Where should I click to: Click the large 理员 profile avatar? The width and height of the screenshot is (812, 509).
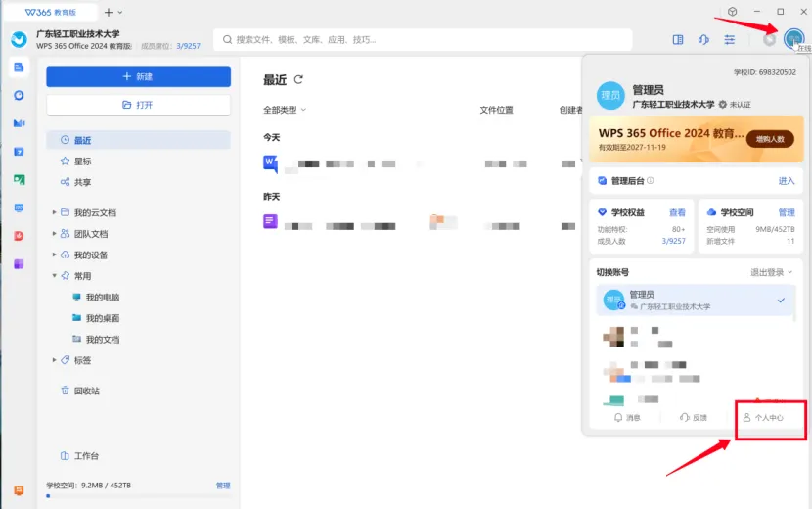610,95
